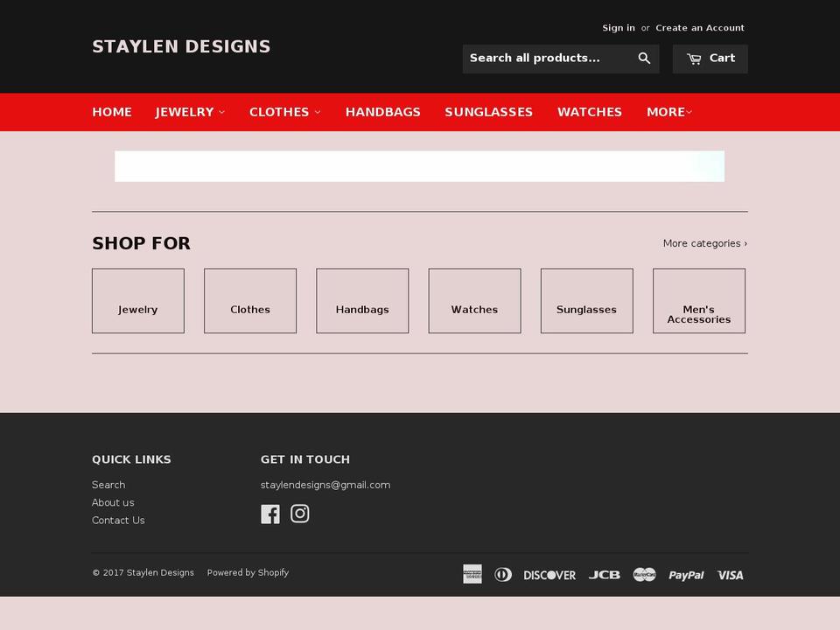This screenshot has height=630, width=840.
Task: Open Search link in Quick Links
Action: pyautogui.click(x=108, y=485)
